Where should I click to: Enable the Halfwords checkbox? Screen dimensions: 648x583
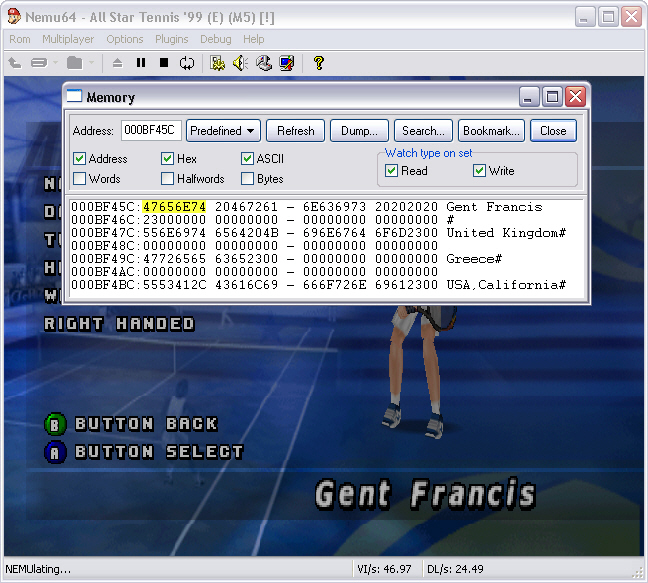pyautogui.click(x=167, y=178)
